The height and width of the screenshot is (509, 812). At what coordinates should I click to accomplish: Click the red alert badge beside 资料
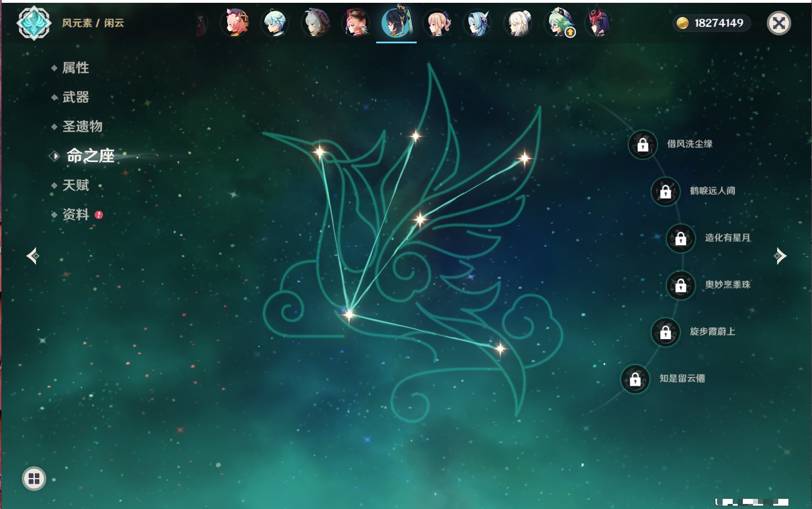click(x=99, y=215)
